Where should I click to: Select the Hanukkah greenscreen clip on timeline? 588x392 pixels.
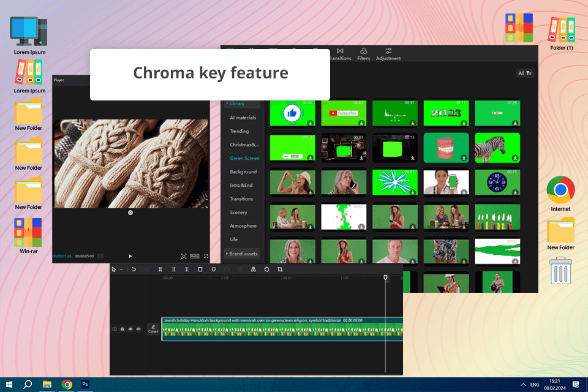tap(282, 329)
